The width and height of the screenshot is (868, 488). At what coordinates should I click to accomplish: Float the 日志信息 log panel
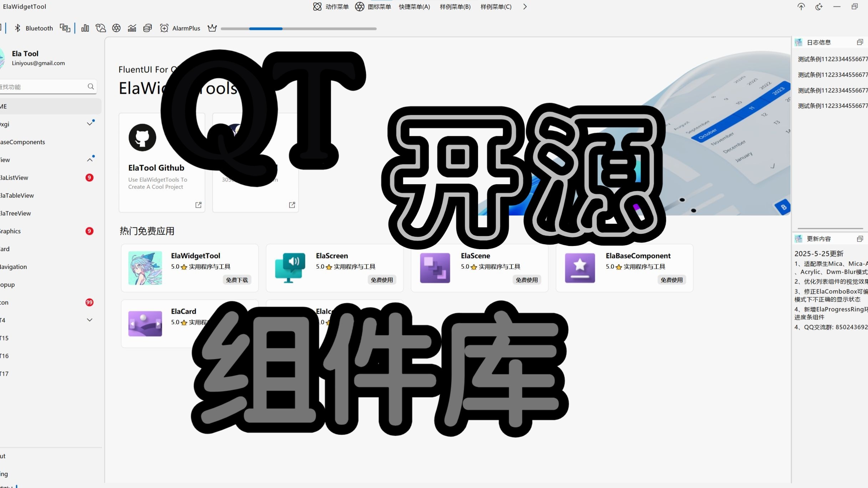pos(860,42)
